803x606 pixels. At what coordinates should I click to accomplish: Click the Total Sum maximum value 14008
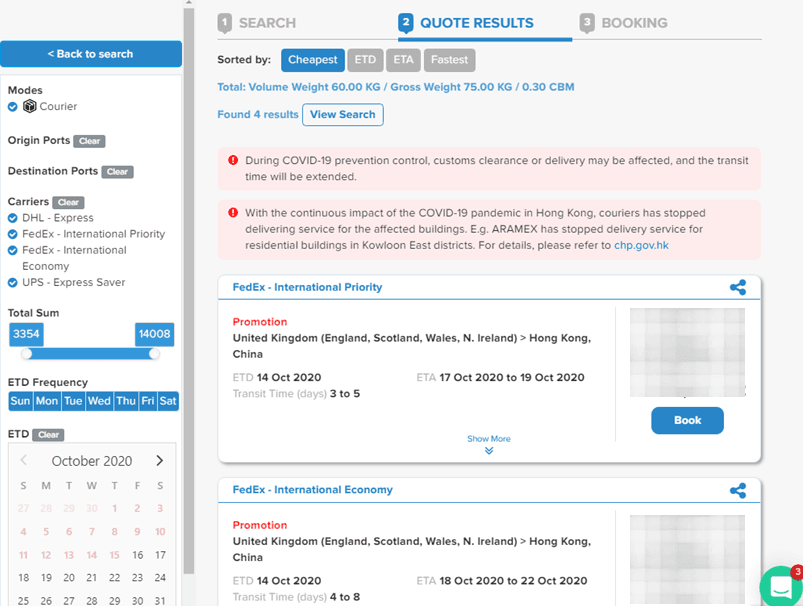coord(155,334)
